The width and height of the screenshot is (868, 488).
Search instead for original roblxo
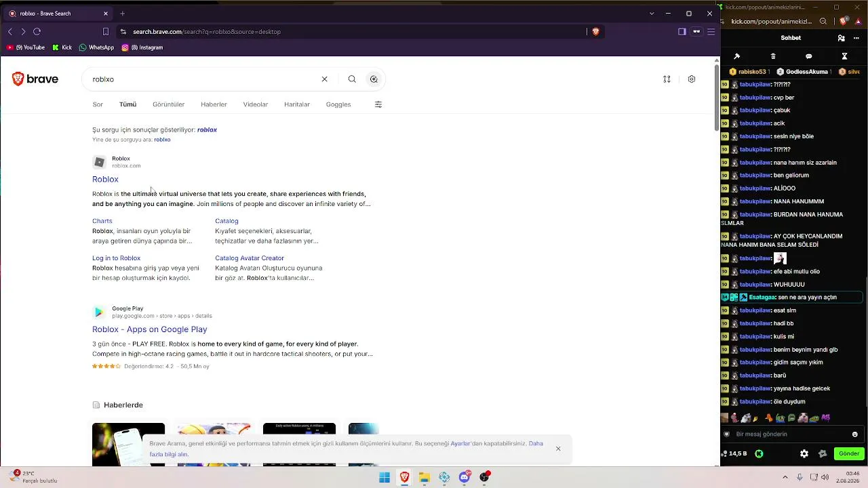click(x=162, y=140)
